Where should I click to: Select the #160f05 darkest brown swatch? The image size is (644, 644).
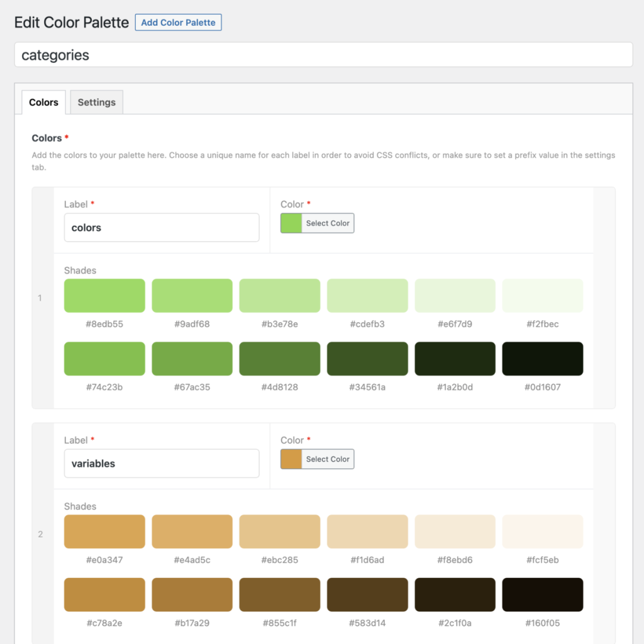pyautogui.click(x=542, y=594)
